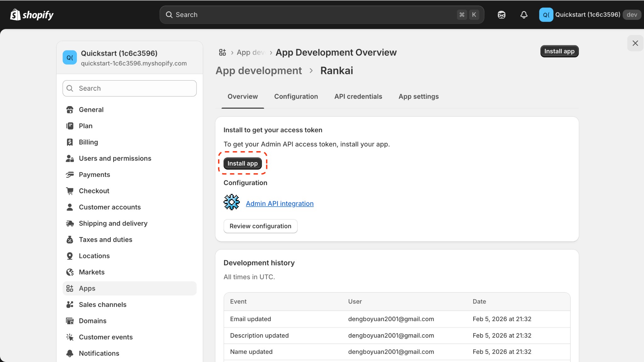Switch to the Configuration tab
Image resolution: width=644 pixels, height=362 pixels.
pyautogui.click(x=296, y=97)
